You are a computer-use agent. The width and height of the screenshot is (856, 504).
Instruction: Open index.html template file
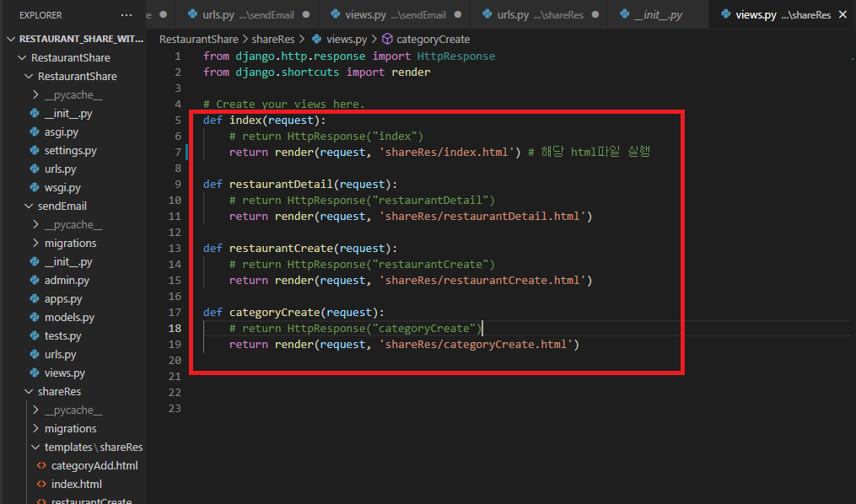pyautogui.click(x=77, y=485)
